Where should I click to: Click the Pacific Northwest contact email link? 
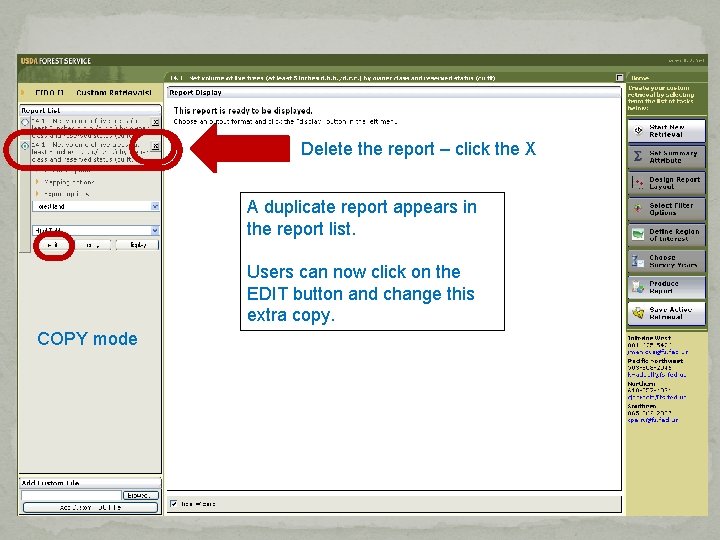point(656,375)
